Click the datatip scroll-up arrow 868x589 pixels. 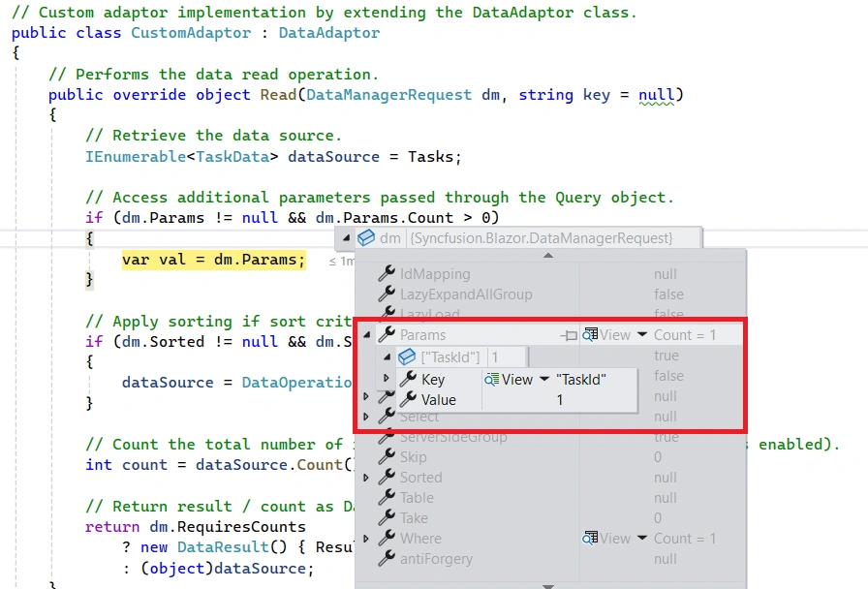coord(548,255)
